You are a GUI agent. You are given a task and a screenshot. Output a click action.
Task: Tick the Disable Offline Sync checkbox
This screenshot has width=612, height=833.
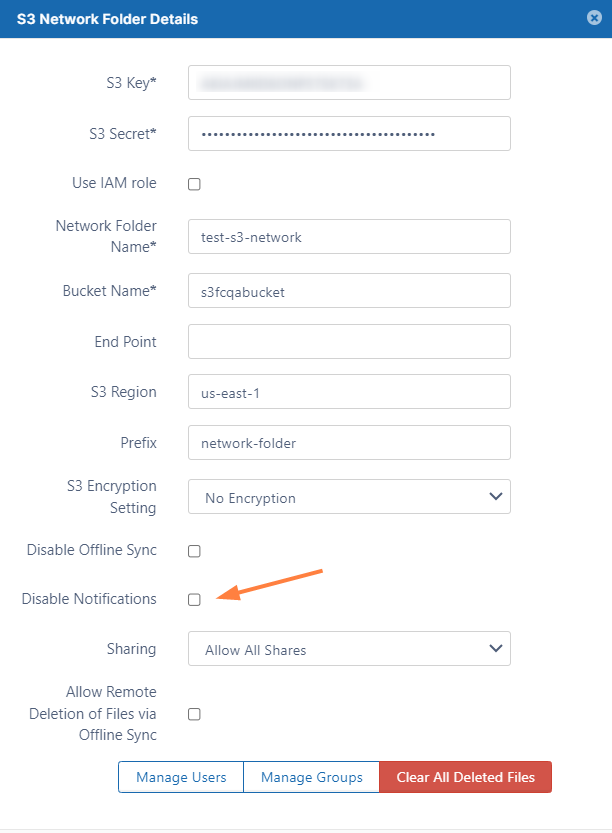click(194, 551)
